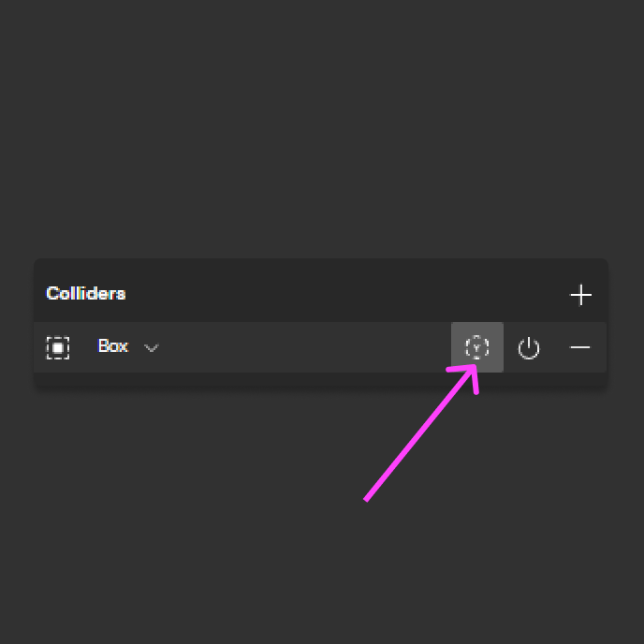Select the dashed-circle icon the arrow points to
The width and height of the screenshot is (644, 644).
point(476,347)
